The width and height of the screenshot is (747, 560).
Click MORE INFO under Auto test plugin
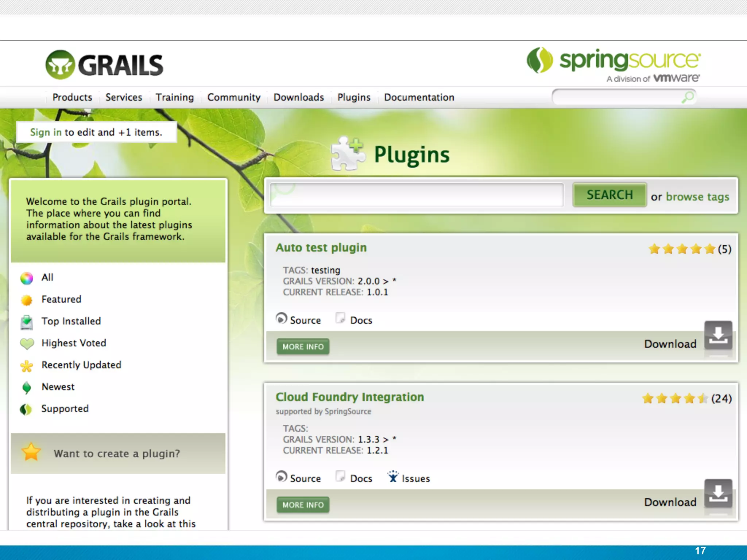pyautogui.click(x=303, y=346)
